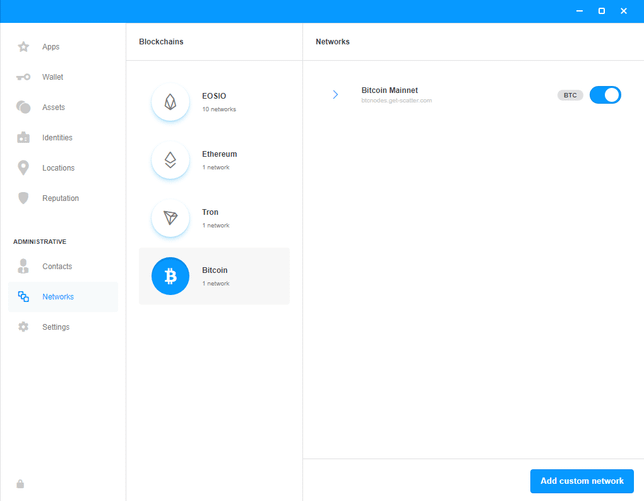Viewport: 644px width, 501px height.
Task: Open the Assets section
Action: 53,107
